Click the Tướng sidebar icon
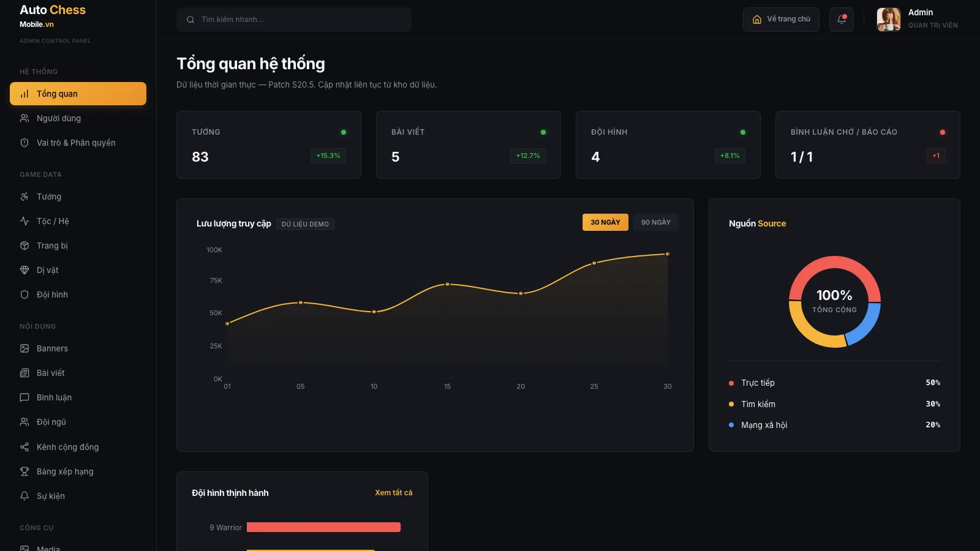 click(x=24, y=197)
